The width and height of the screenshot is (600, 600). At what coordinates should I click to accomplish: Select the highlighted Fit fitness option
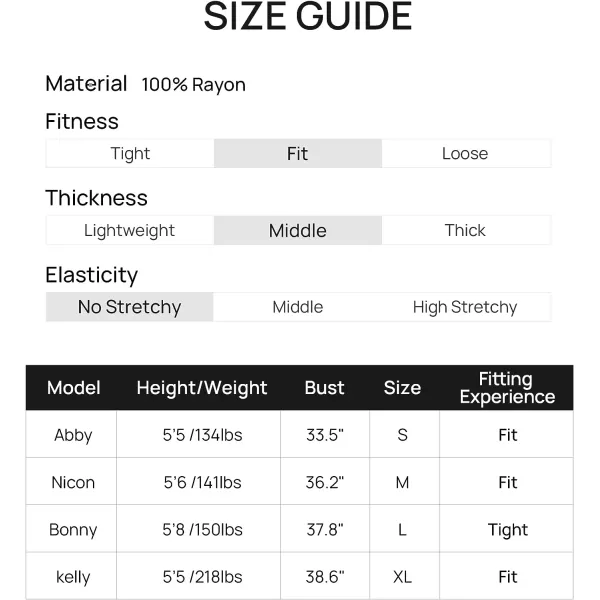click(x=297, y=154)
